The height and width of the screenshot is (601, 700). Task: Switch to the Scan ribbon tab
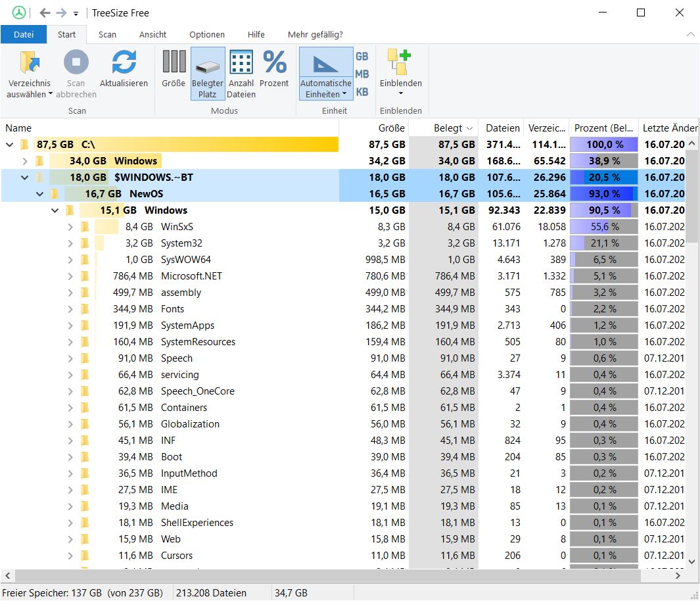coord(107,34)
